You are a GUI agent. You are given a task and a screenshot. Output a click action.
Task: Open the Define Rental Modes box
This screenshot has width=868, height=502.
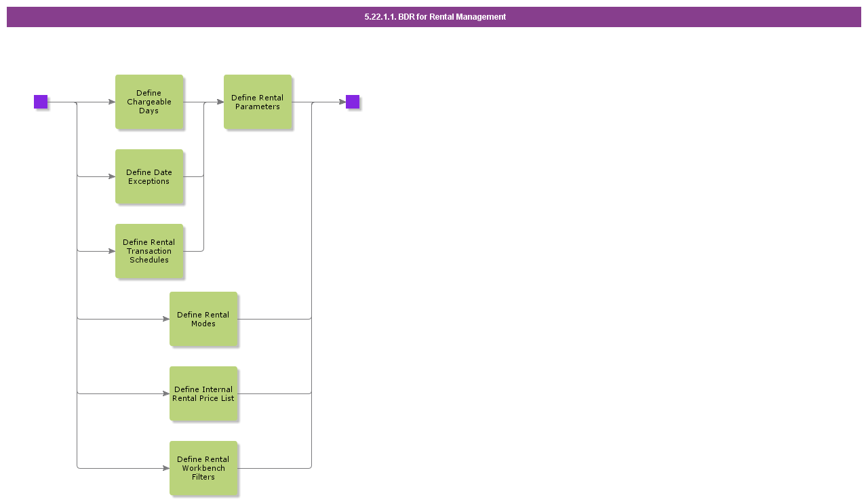203,319
